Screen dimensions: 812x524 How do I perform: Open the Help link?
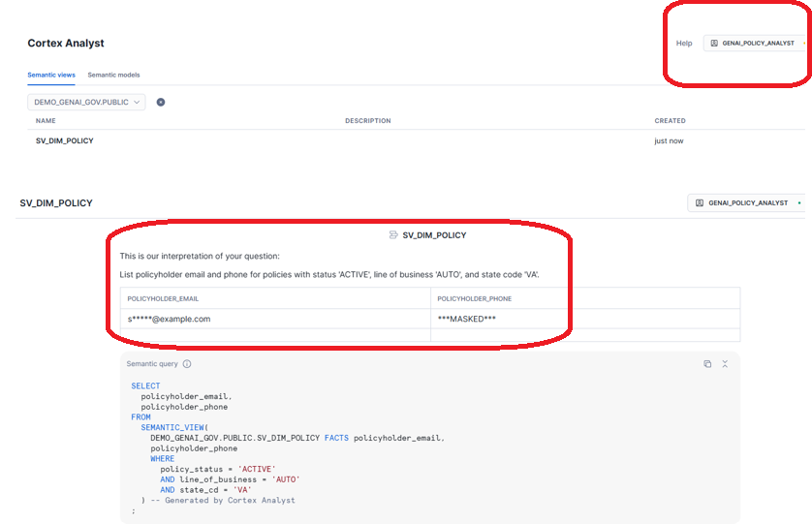pos(684,44)
